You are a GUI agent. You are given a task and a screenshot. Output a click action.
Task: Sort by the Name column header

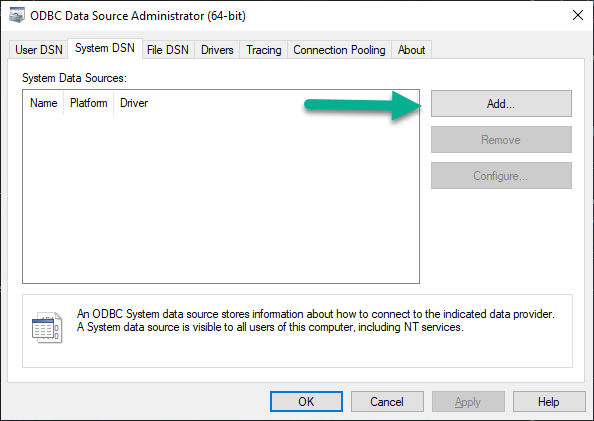tap(44, 103)
